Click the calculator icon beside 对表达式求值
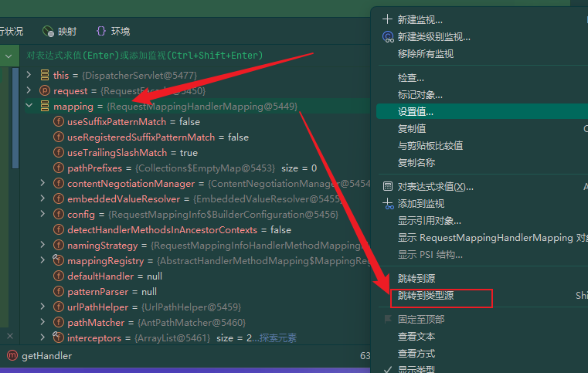 388,186
